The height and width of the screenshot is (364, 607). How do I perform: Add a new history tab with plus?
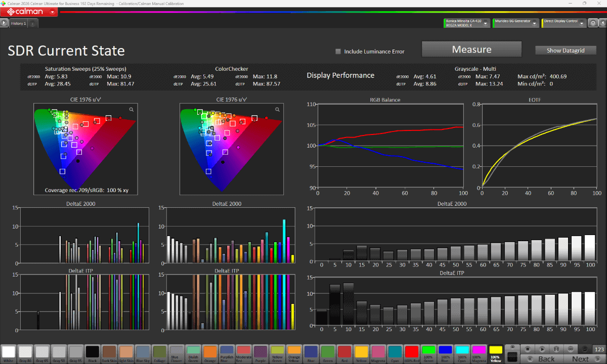click(32, 23)
